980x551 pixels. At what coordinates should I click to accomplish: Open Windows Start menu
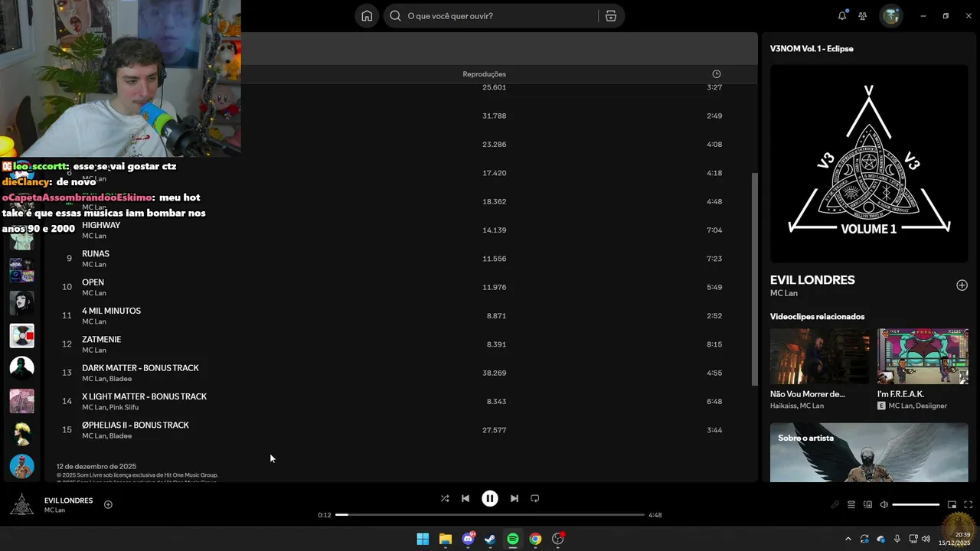423,539
